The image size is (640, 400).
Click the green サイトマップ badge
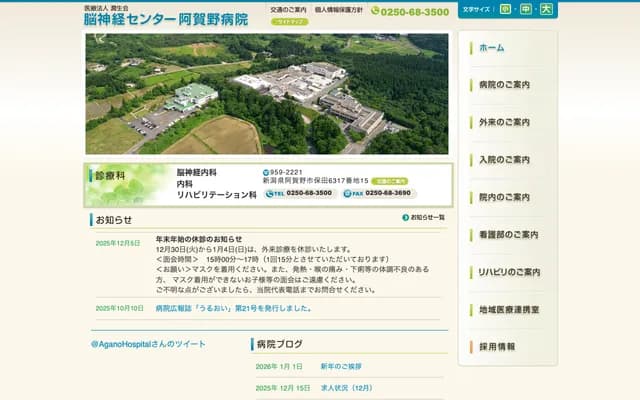tap(290, 21)
